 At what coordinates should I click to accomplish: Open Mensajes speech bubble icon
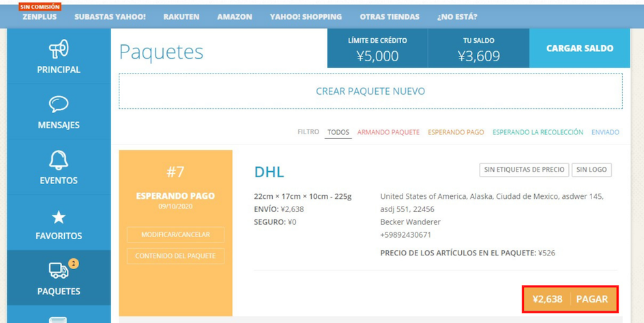(59, 104)
